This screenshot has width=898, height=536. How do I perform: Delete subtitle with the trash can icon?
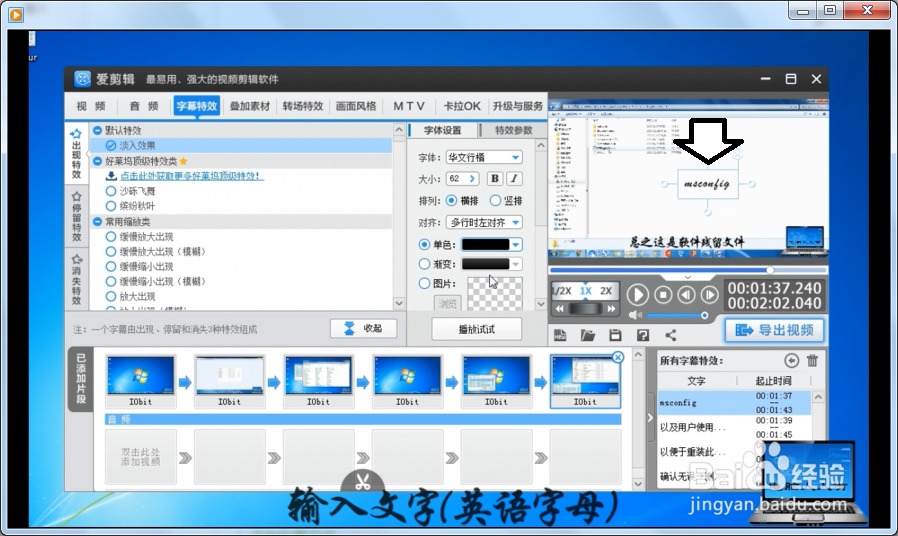[812, 360]
